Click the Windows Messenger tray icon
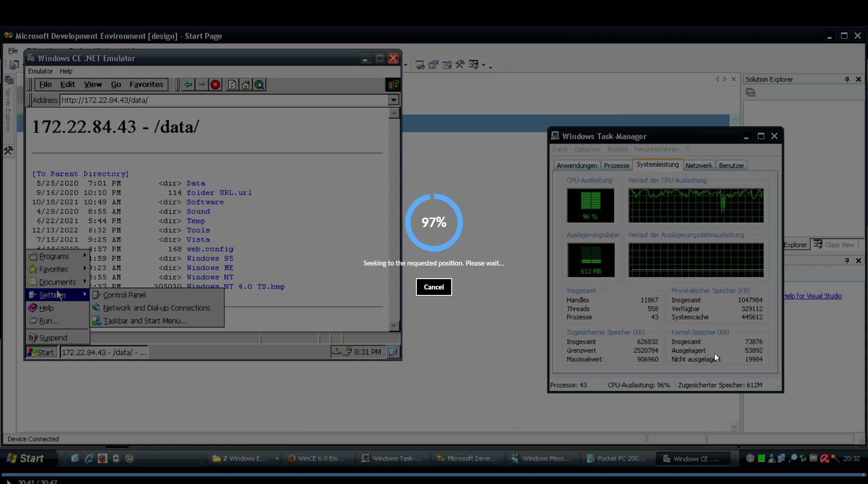The height and width of the screenshot is (484, 868). point(772,459)
